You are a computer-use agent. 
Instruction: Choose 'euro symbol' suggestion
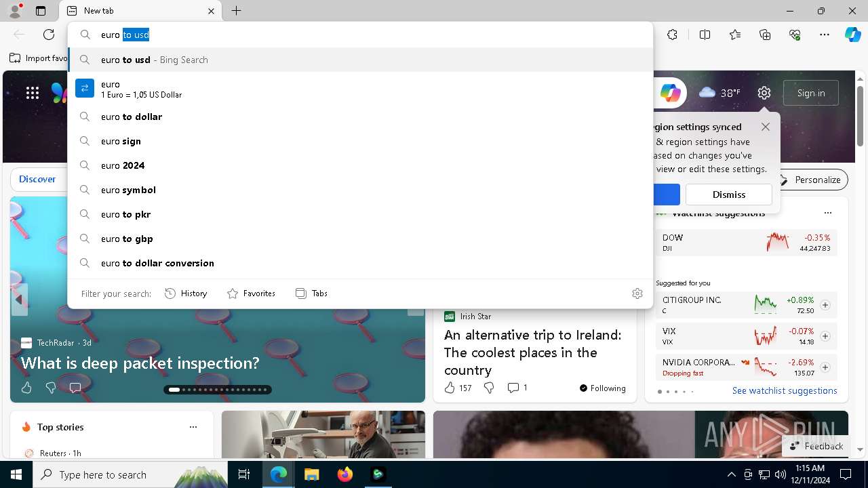coord(360,190)
